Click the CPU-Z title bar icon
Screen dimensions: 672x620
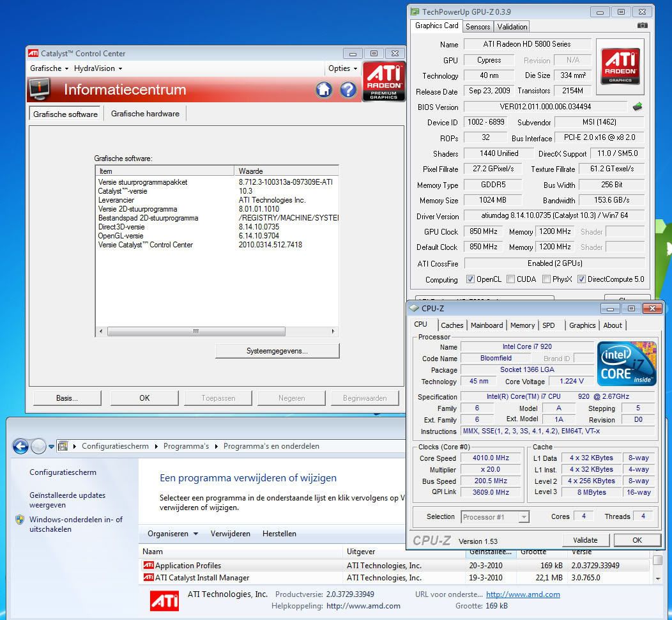point(414,308)
